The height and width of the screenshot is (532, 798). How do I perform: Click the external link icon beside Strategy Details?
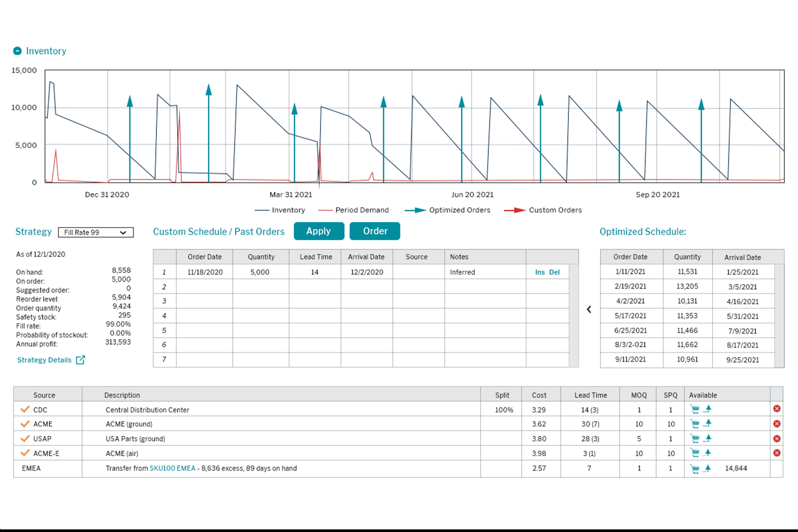click(x=81, y=360)
